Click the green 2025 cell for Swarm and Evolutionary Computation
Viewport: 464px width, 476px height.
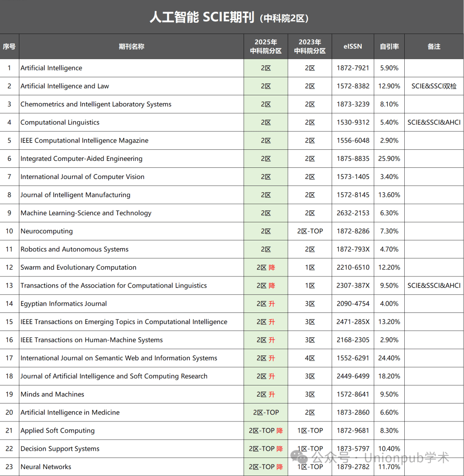pyautogui.click(x=266, y=267)
